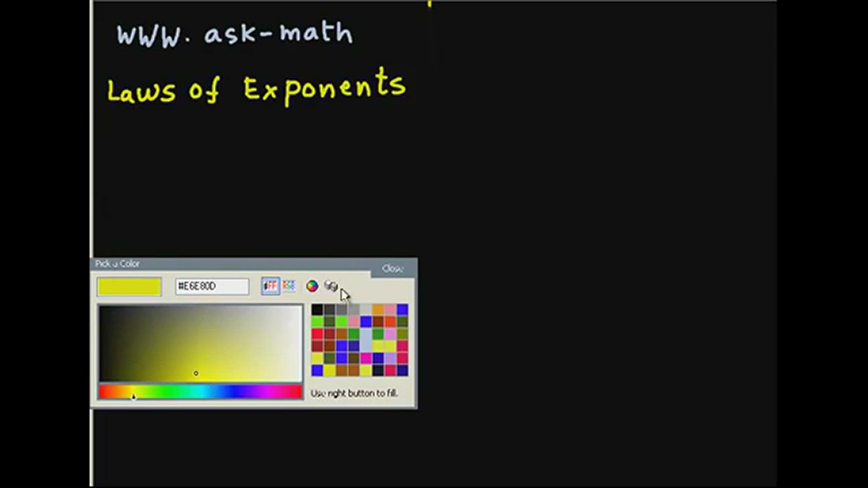The height and width of the screenshot is (488, 868).
Task: Pick the lavender swatch in fifth row
Action: click(390, 358)
